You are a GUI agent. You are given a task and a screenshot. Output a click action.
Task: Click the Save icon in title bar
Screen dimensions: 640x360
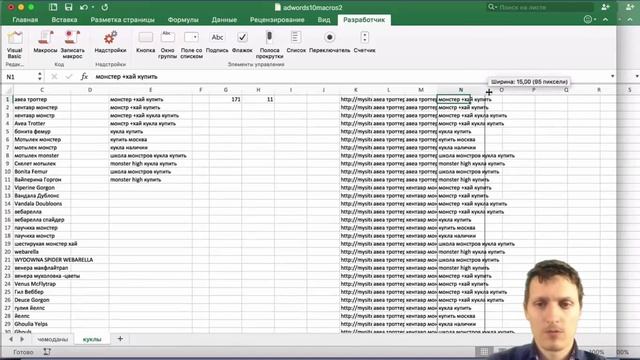(x=68, y=7)
